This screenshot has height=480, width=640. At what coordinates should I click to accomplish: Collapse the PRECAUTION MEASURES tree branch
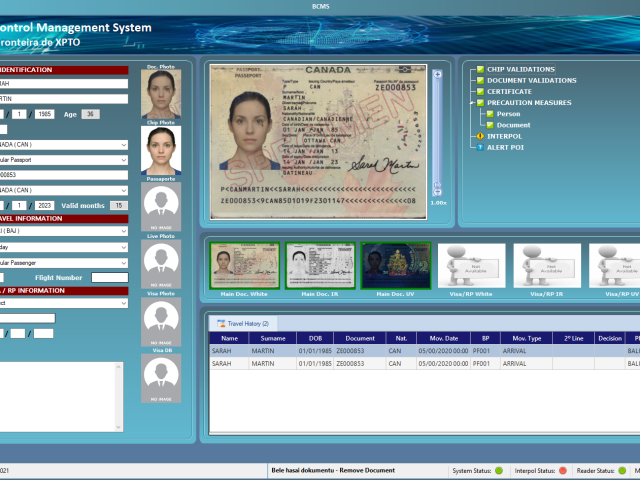(471, 103)
